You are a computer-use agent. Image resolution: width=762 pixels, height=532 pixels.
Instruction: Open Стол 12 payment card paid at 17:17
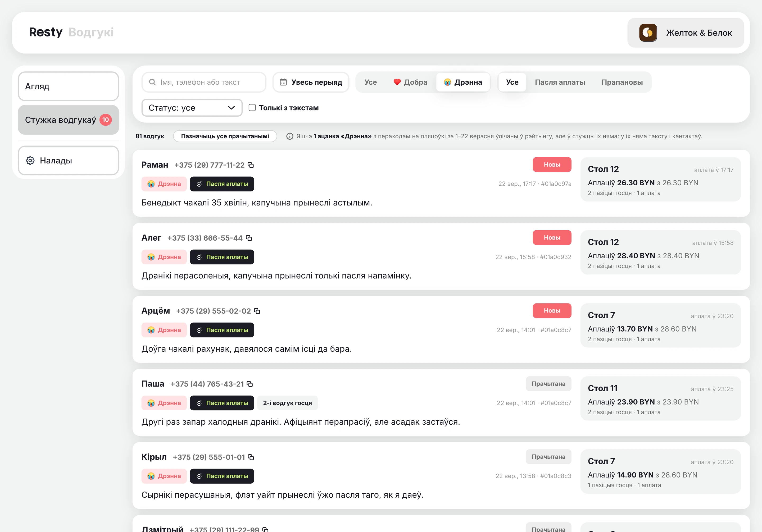point(660,180)
